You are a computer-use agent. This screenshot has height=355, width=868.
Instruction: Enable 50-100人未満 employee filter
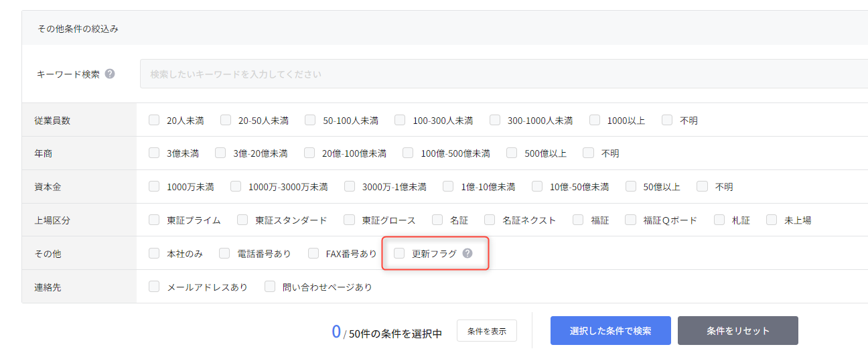click(x=310, y=120)
